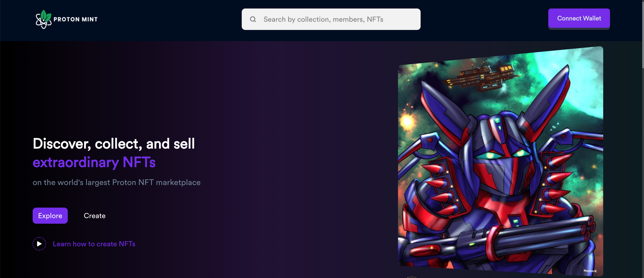
Task: Follow the Learn how to create NFTs link
Action: click(94, 244)
